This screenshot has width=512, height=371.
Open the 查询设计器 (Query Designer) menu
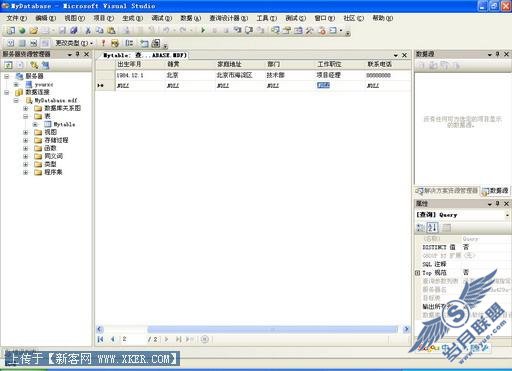(228, 18)
